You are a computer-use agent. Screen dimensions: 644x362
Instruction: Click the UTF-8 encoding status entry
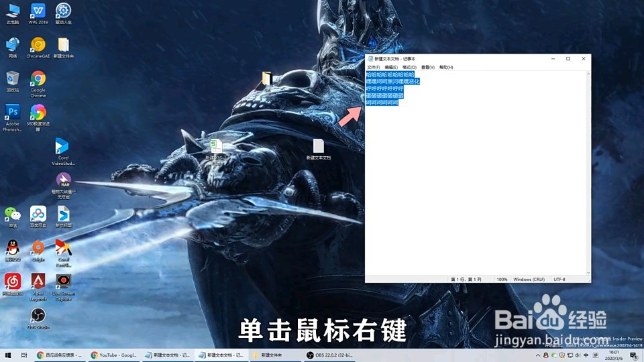click(x=559, y=279)
